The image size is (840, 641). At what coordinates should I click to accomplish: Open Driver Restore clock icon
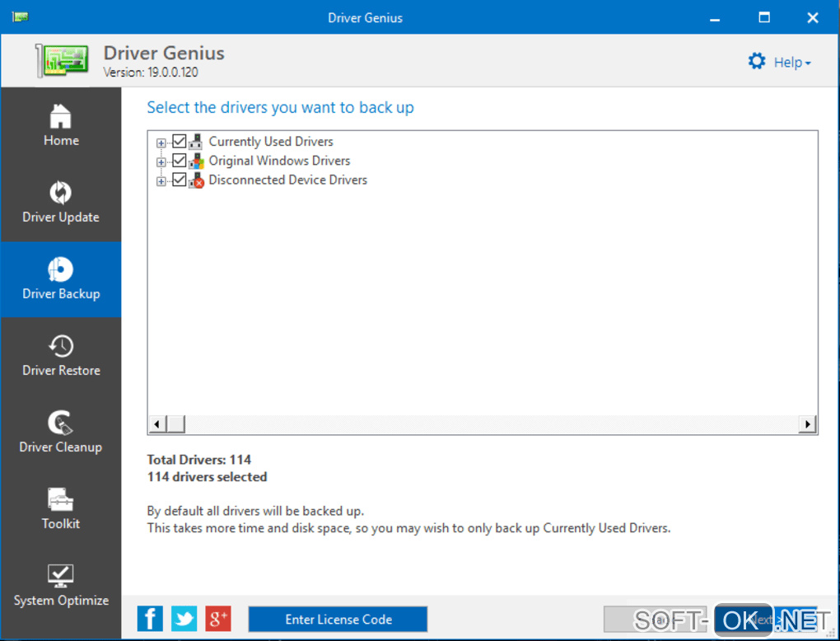point(61,346)
